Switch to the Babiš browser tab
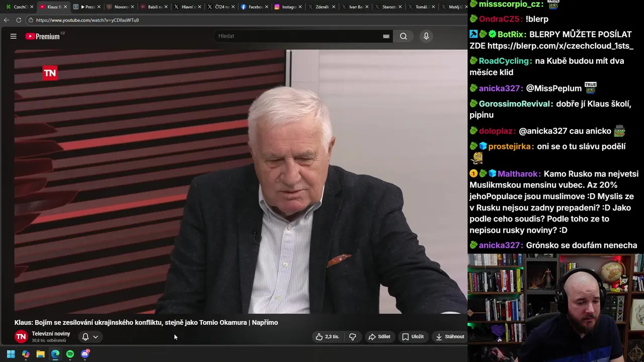Image resolution: width=644 pixels, height=362 pixels. (x=153, y=7)
